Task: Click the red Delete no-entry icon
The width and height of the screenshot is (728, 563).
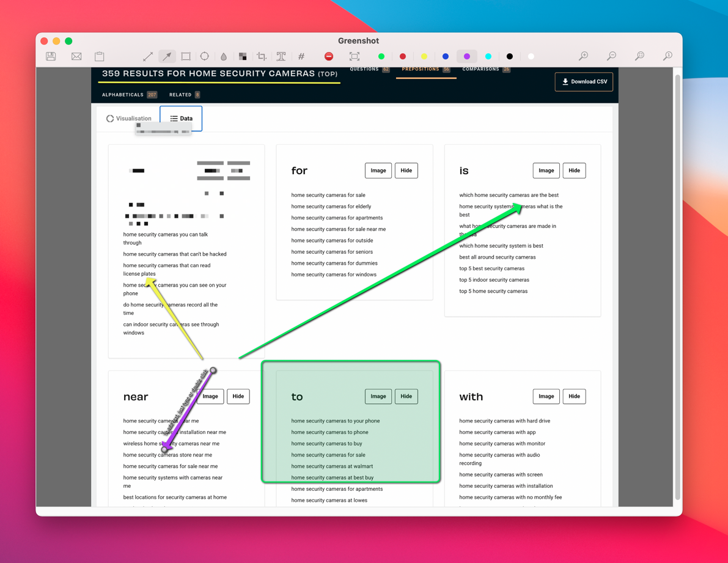Action: (329, 57)
